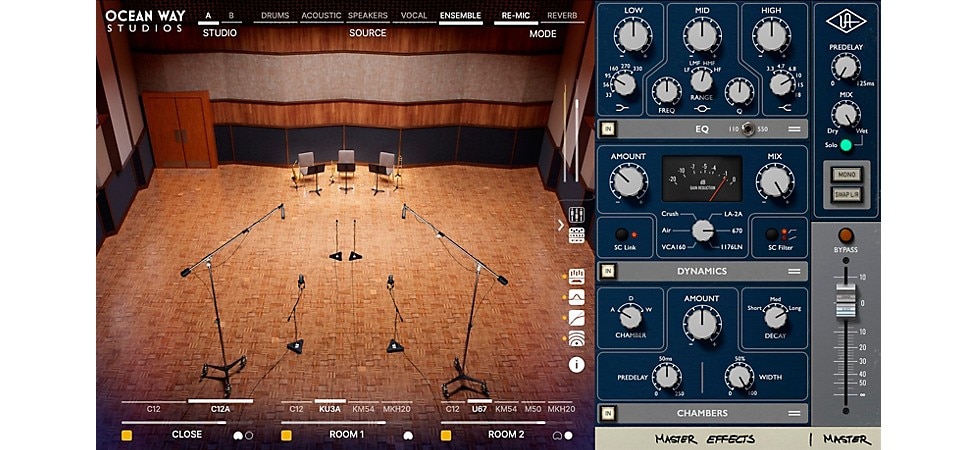Click the low shelf filter shape icon
The image size is (976, 450).
620,107
